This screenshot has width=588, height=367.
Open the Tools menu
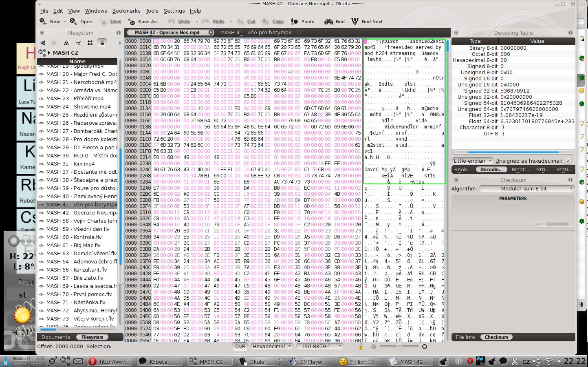[x=152, y=11]
